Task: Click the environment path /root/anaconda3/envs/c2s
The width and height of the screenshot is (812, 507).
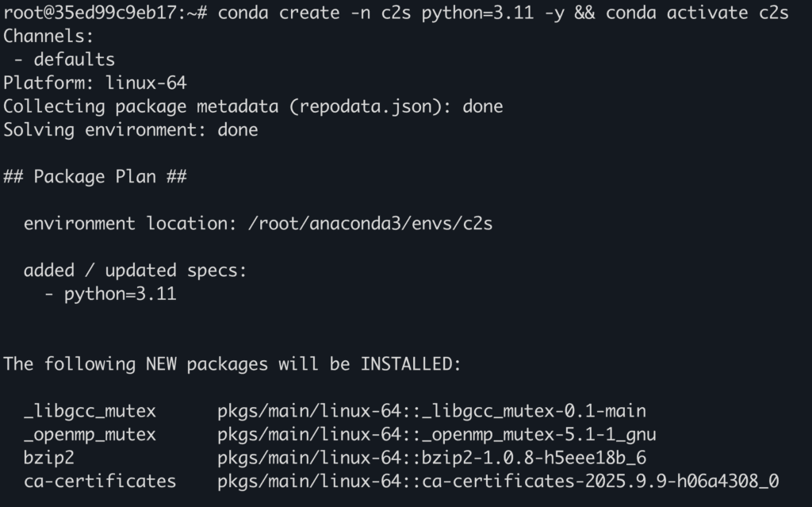Action: tap(370, 224)
